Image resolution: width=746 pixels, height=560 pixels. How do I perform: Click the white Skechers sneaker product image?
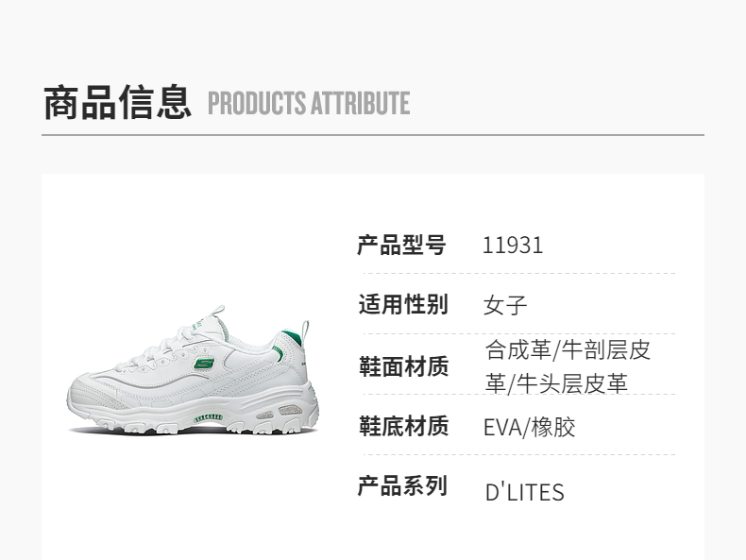pos(193,370)
